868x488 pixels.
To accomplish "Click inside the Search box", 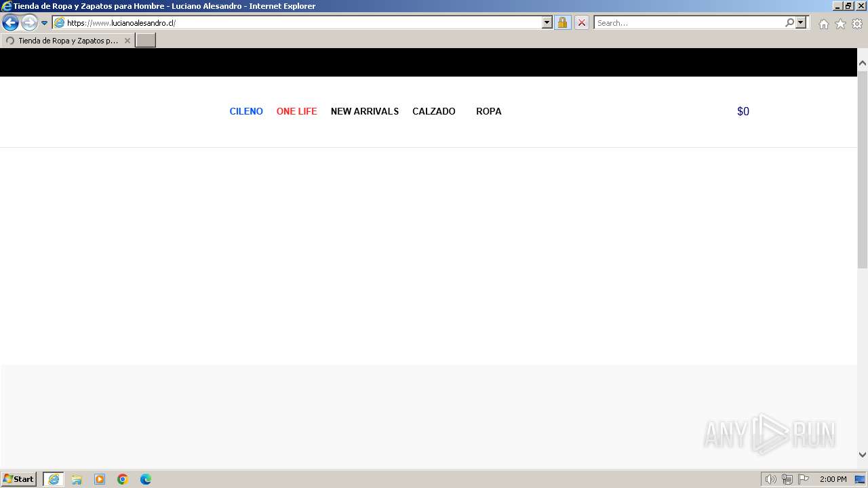I will coord(689,22).
